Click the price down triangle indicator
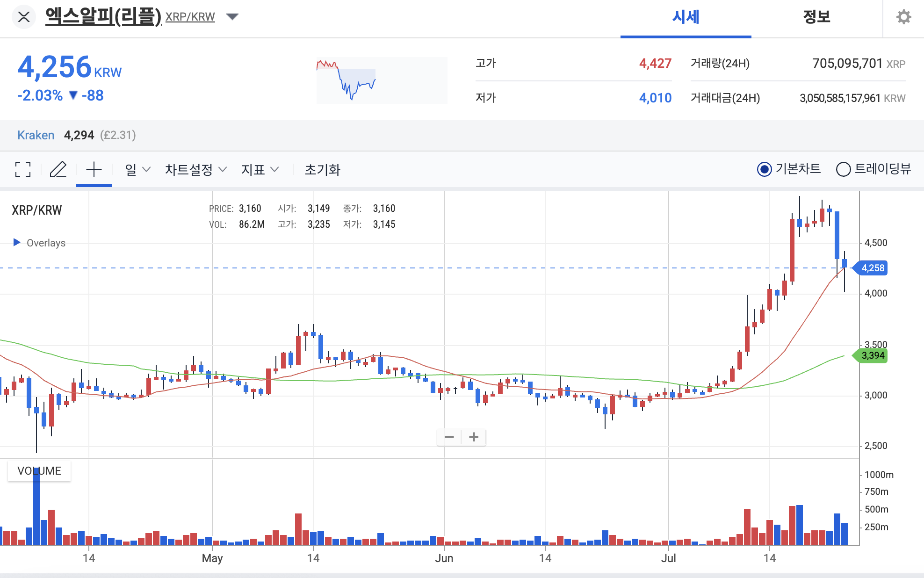This screenshot has width=924, height=578. coord(73,95)
